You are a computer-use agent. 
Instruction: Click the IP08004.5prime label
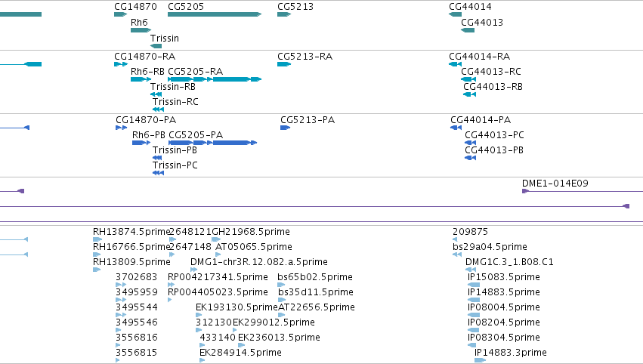pyautogui.click(x=503, y=307)
